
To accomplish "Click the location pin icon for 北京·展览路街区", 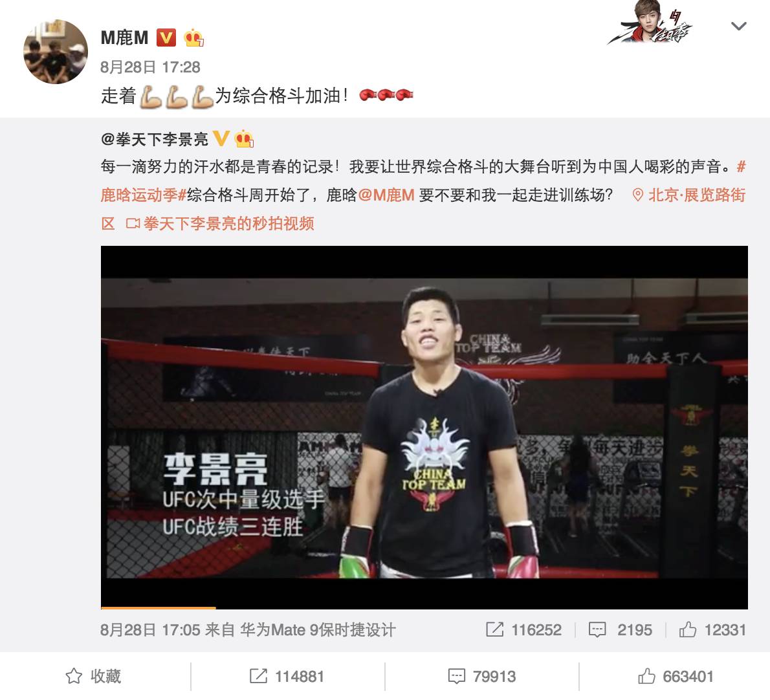I will (x=637, y=195).
